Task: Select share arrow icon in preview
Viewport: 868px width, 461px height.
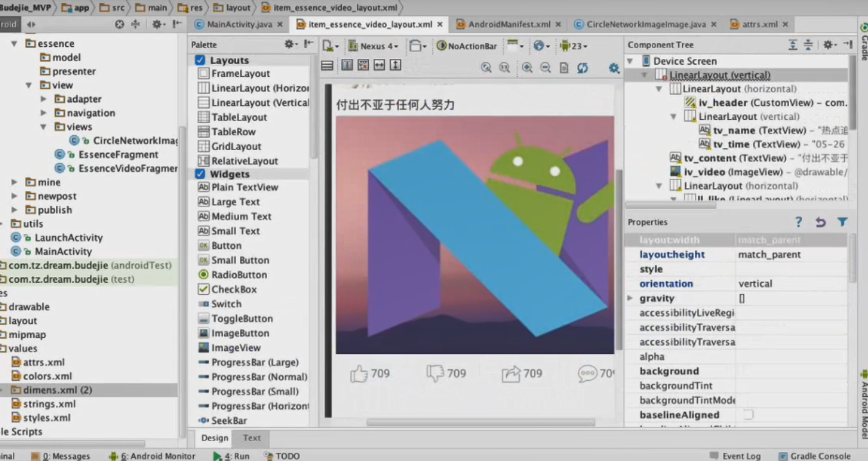Action: [x=511, y=374]
